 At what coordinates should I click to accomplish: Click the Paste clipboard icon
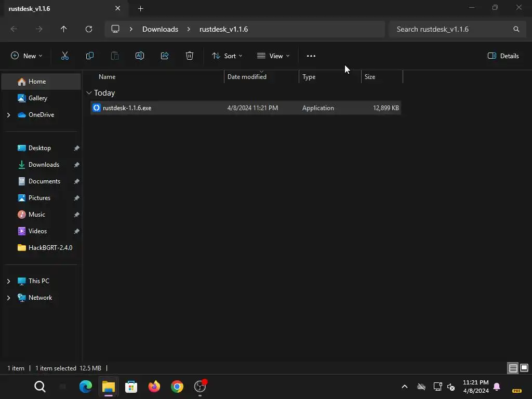(115, 56)
